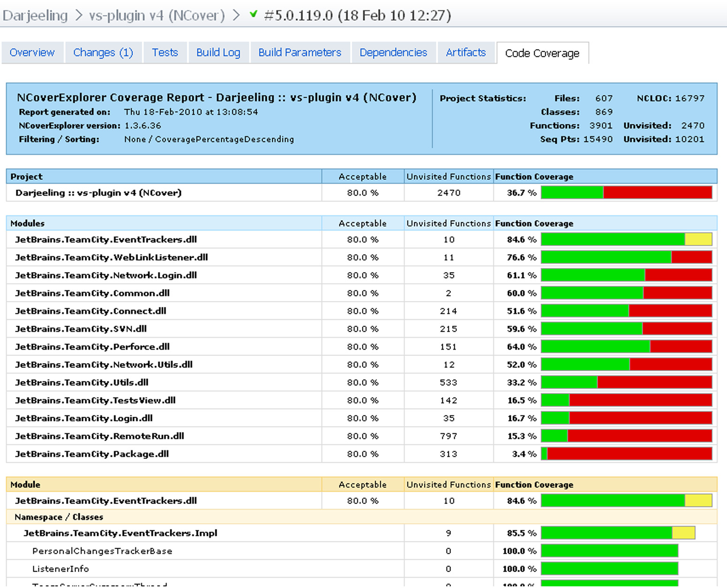Click the JetBrains.TeamCity.Package.dll module

(91, 454)
